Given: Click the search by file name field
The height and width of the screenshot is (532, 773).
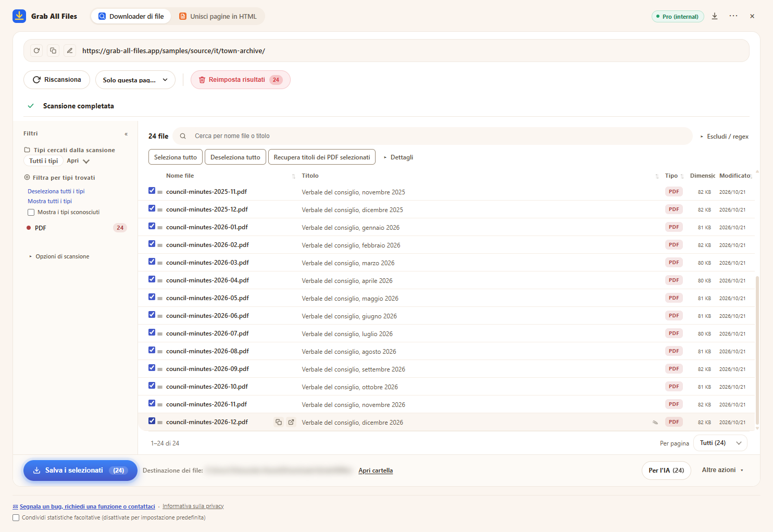Looking at the screenshot, I should [x=432, y=136].
